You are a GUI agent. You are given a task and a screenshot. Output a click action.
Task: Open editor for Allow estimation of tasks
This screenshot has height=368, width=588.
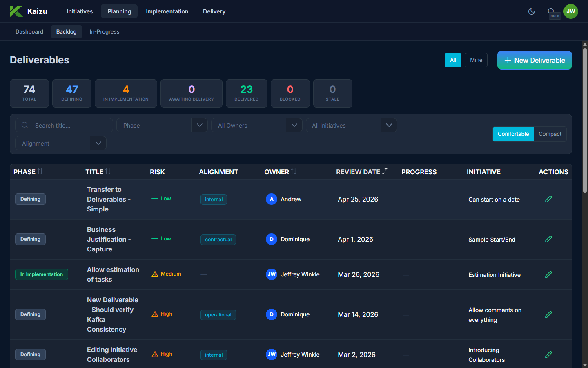[548, 274]
